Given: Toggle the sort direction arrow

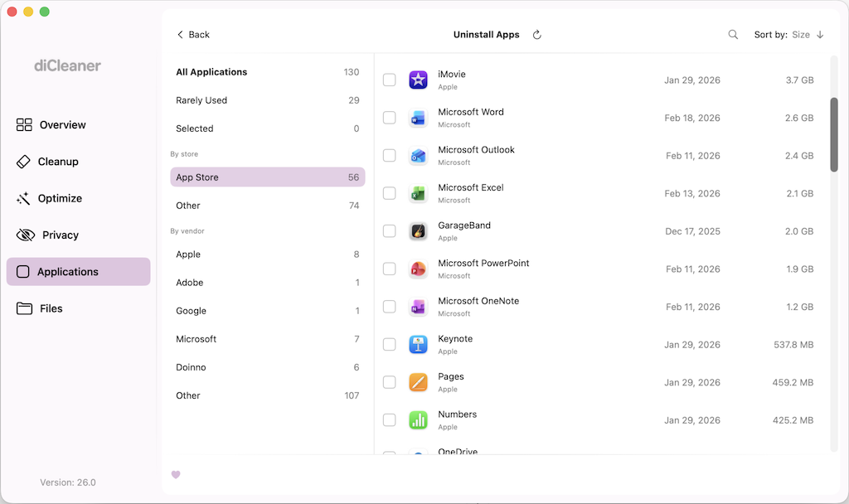Looking at the screenshot, I should [820, 35].
